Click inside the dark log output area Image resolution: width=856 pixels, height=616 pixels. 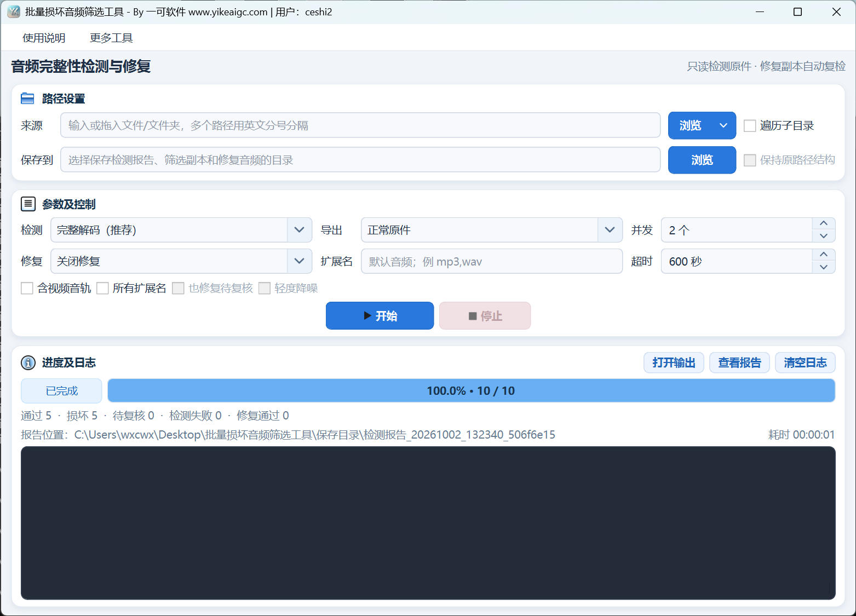(x=428, y=523)
